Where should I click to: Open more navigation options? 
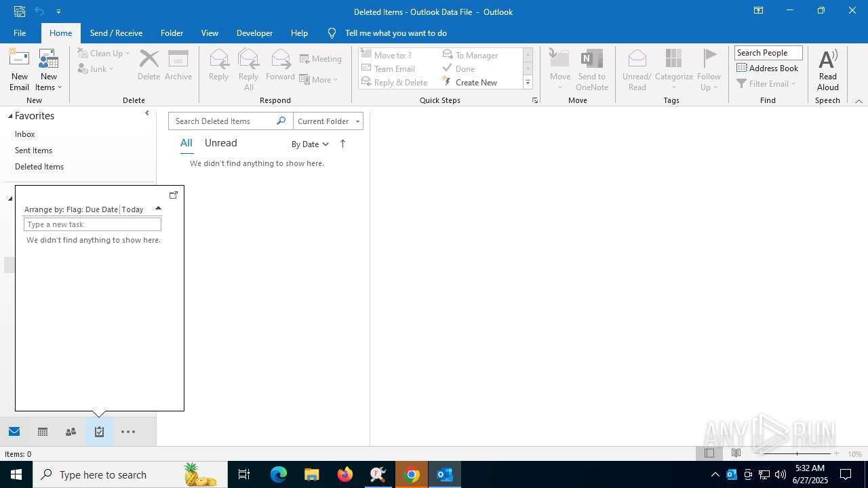pyautogui.click(x=128, y=432)
